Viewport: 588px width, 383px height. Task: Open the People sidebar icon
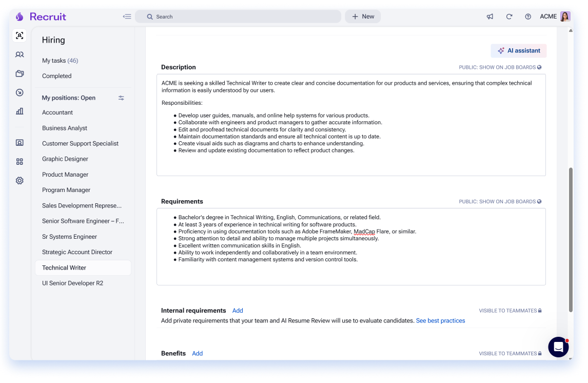[x=19, y=54]
